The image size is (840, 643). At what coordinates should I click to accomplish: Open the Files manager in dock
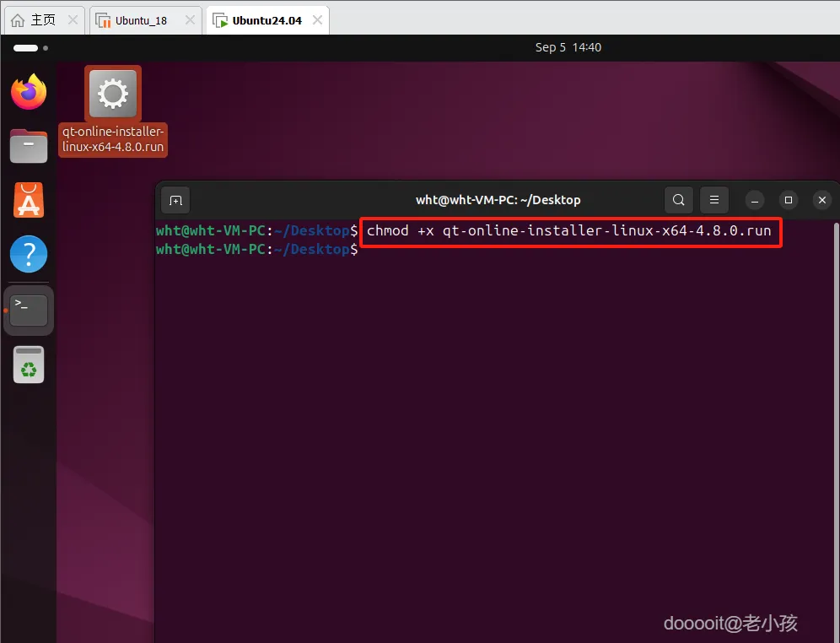click(29, 146)
